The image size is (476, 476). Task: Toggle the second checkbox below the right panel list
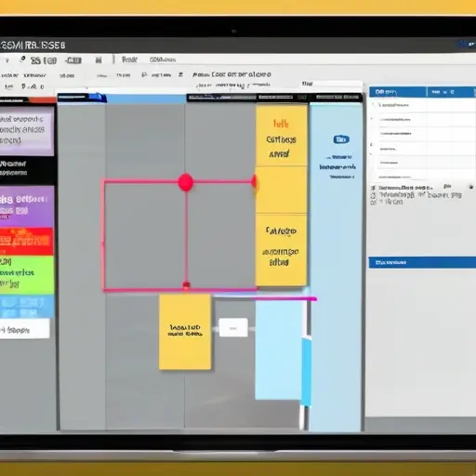tap(373, 195)
